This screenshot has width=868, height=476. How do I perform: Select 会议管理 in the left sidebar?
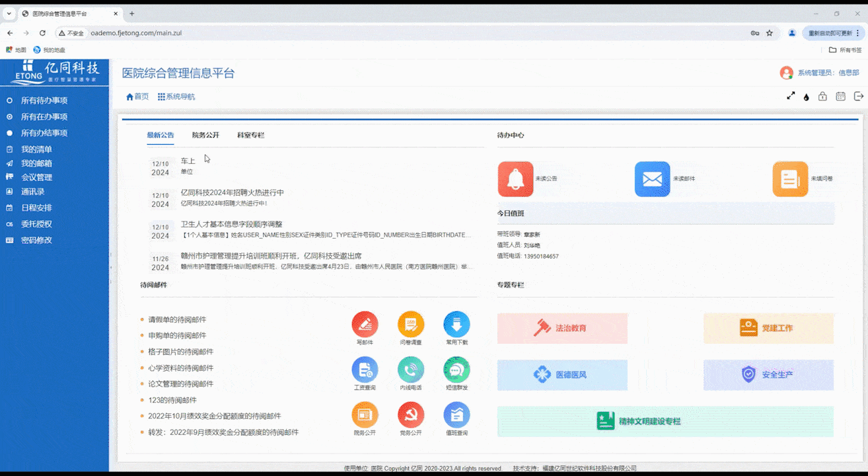click(x=36, y=177)
